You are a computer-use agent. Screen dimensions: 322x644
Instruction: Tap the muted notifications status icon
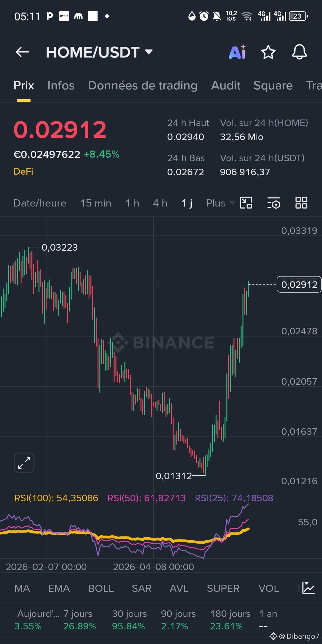[x=217, y=16]
